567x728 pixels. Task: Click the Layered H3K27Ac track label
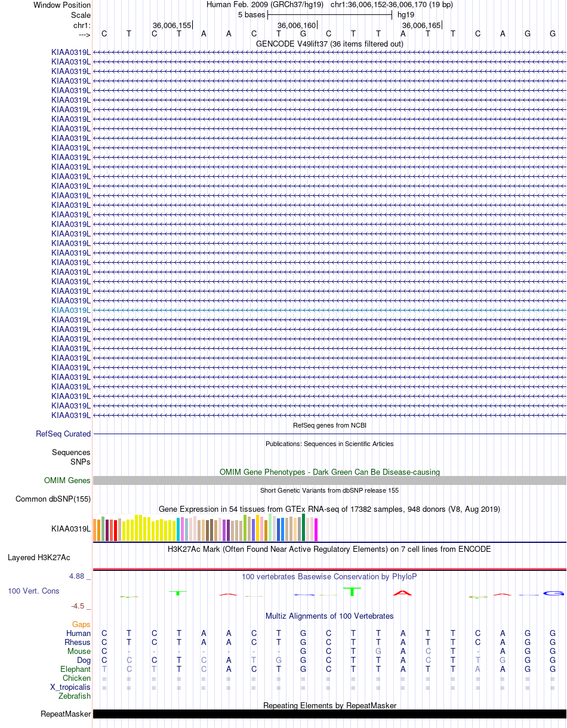[x=39, y=557]
